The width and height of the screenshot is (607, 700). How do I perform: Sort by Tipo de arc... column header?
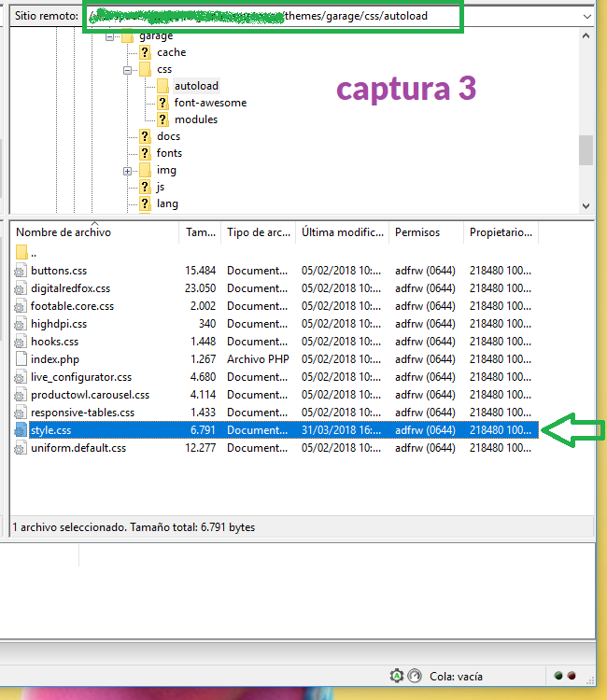[x=258, y=232]
